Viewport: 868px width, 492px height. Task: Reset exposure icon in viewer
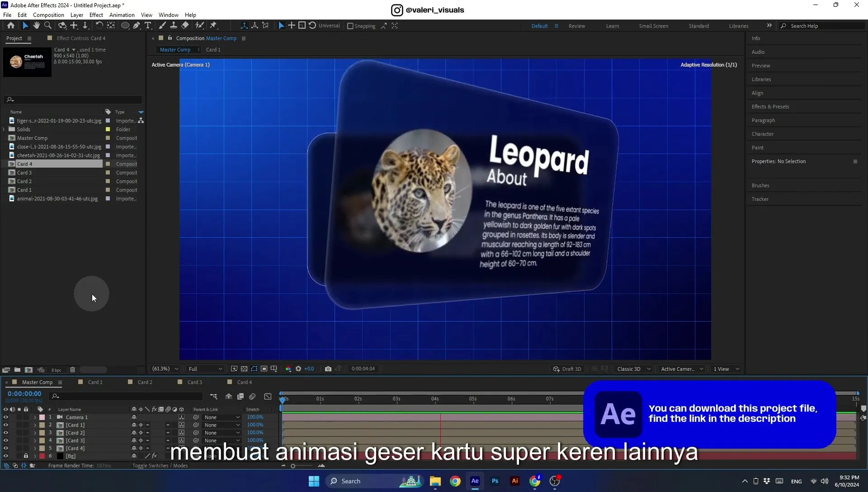[x=298, y=369]
